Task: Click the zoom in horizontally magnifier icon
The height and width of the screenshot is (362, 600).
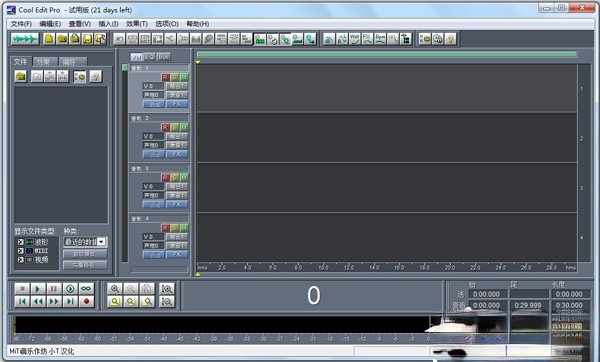Action: pyautogui.click(x=115, y=289)
